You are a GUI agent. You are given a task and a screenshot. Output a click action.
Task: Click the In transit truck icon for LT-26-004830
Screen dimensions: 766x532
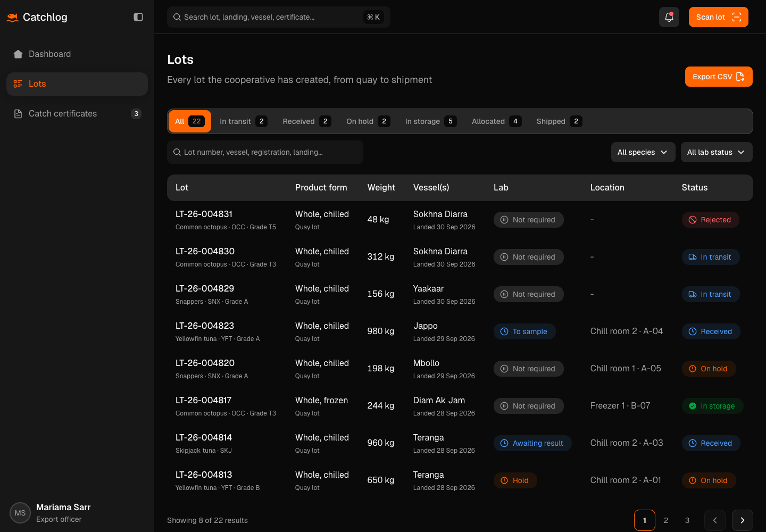[x=693, y=257]
